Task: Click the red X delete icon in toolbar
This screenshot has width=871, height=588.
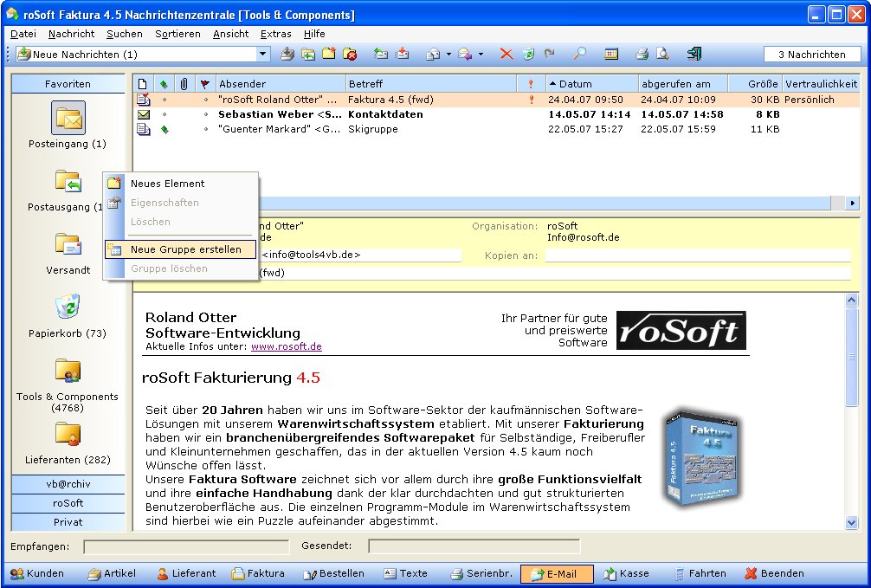Action: pos(506,55)
